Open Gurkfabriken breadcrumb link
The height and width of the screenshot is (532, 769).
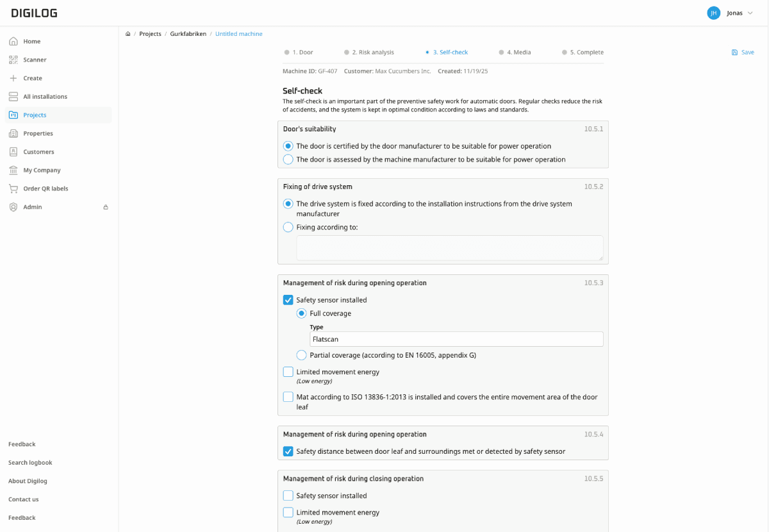point(188,34)
